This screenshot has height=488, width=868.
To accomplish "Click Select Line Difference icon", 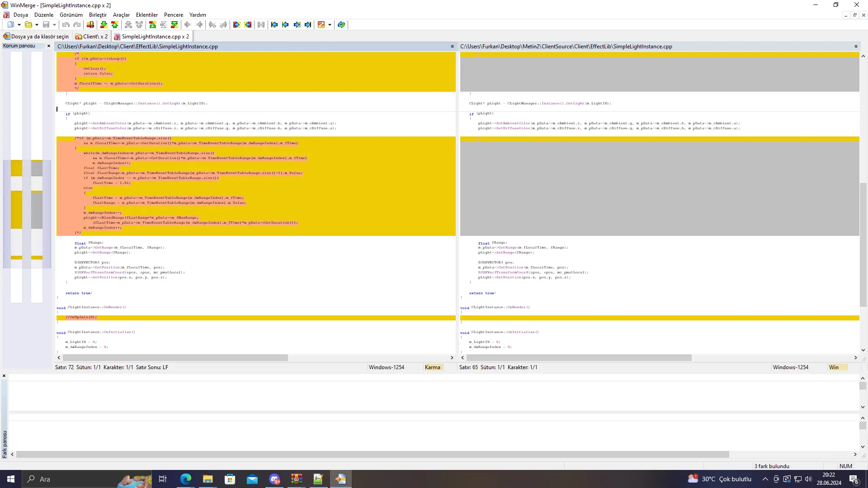I will [90, 25].
